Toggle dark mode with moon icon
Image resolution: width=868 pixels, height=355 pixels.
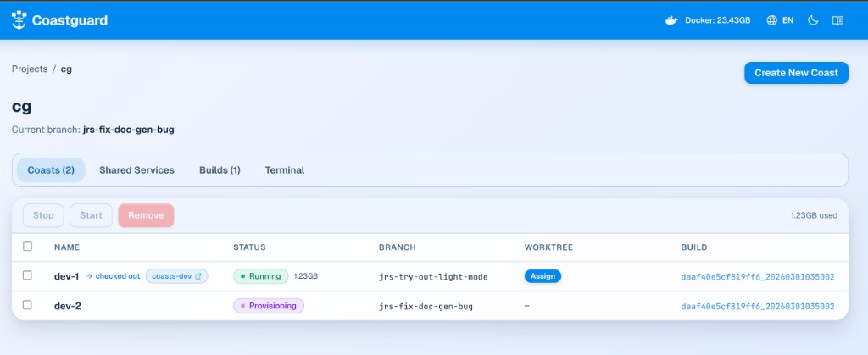(x=813, y=20)
